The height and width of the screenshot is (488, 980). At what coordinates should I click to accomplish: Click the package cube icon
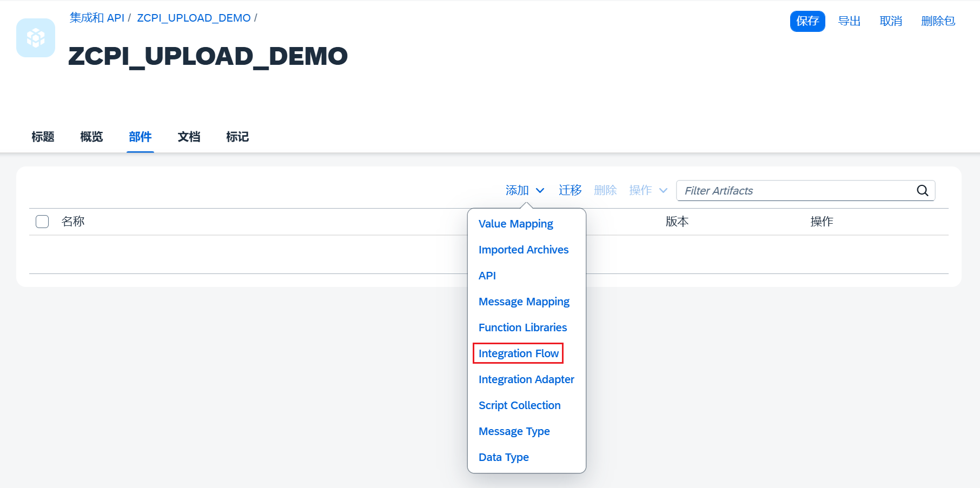[36, 38]
